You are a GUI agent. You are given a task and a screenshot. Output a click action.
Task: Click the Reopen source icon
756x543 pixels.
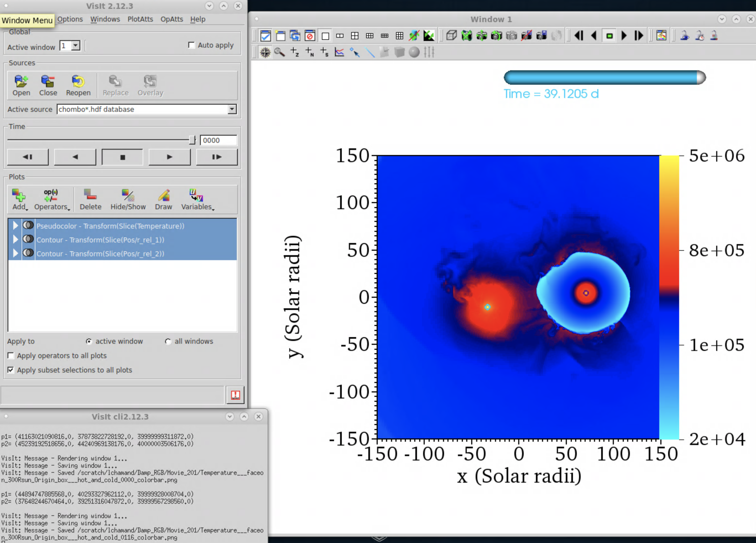tap(78, 86)
